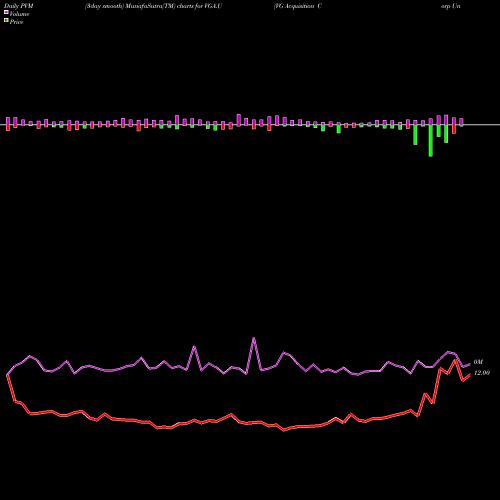Click the 'FG Acquisition C' company name text
The height and width of the screenshot is (500, 500).
click(x=298, y=6)
